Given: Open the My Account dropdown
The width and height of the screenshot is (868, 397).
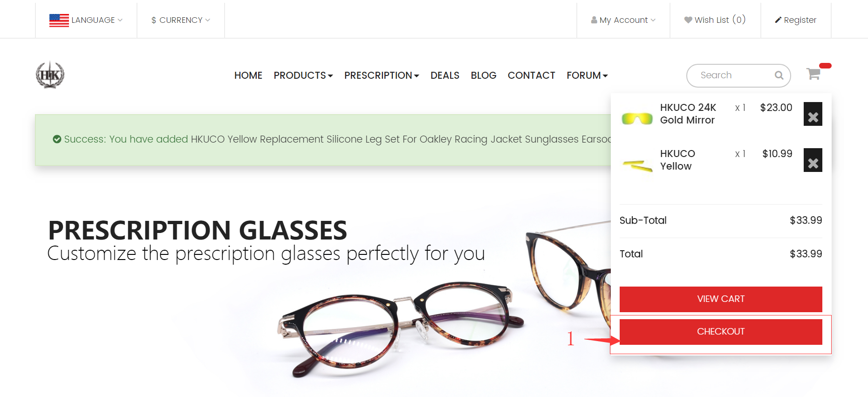Looking at the screenshot, I should 623,20.
